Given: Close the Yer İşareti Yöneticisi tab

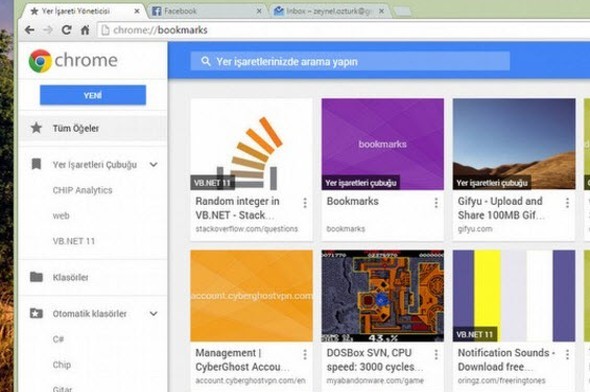Looking at the screenshot, I should [x=137, y=11].
